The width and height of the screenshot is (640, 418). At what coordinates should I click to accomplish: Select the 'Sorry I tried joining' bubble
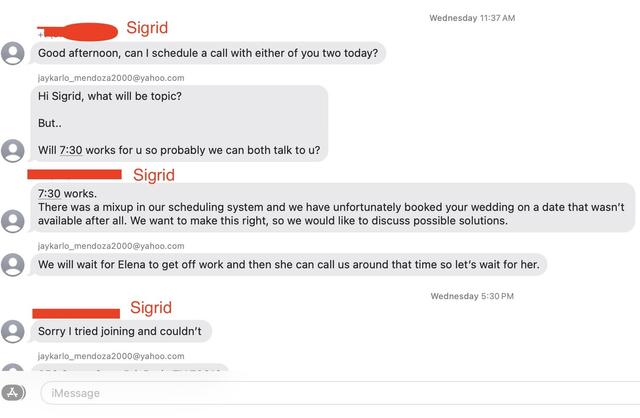pyautogui.click(x=121, y=331)
